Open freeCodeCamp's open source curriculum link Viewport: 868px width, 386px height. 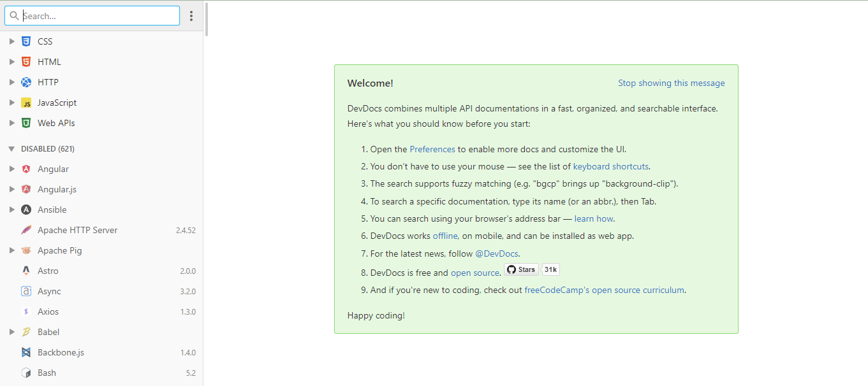(x=605, y=290)
